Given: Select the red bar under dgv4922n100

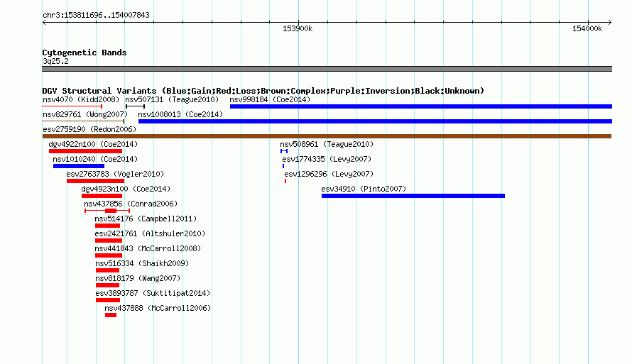Looking at the screenshot, I should [x=85, y=151].
